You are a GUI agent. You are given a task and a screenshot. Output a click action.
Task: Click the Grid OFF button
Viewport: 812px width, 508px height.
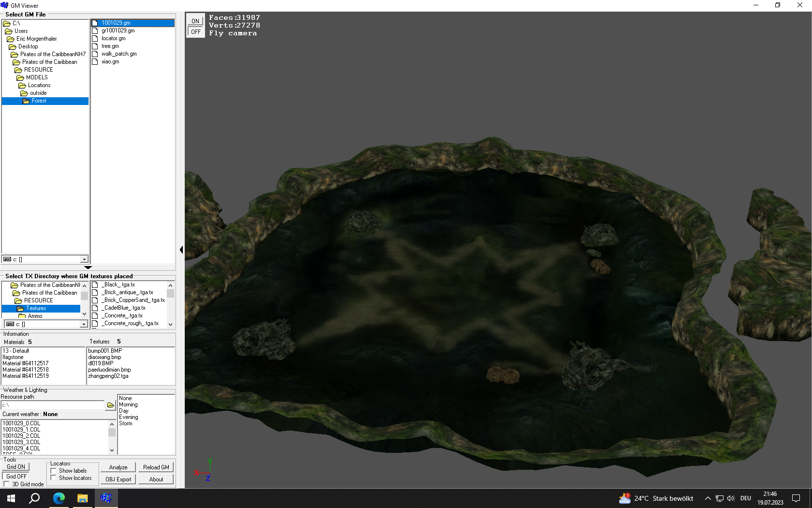click(x=16, y=477)
